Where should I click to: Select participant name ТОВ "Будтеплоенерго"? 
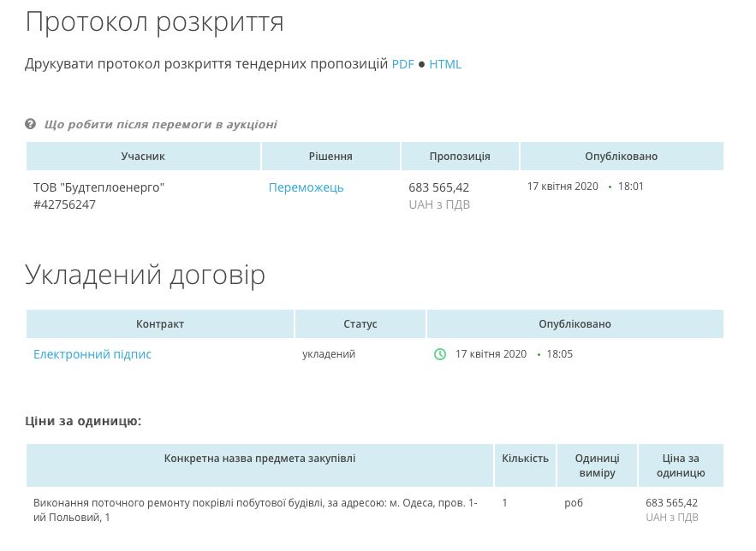98,187
